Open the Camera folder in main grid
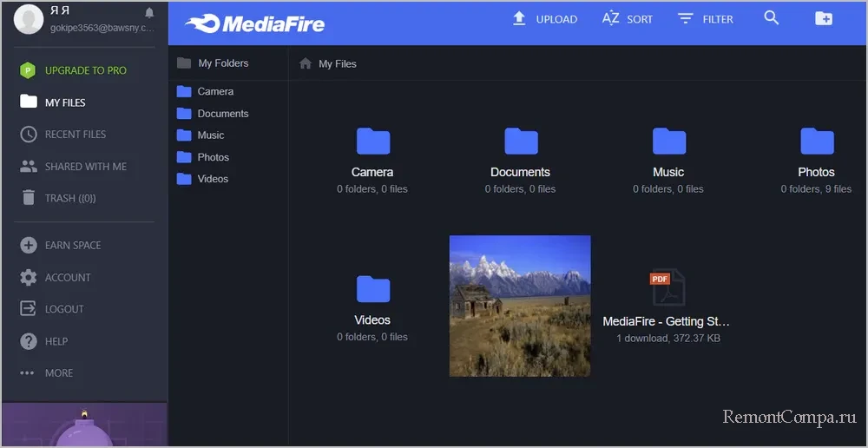The width and height of the screenshot is (868, 448). pos(372,141)
